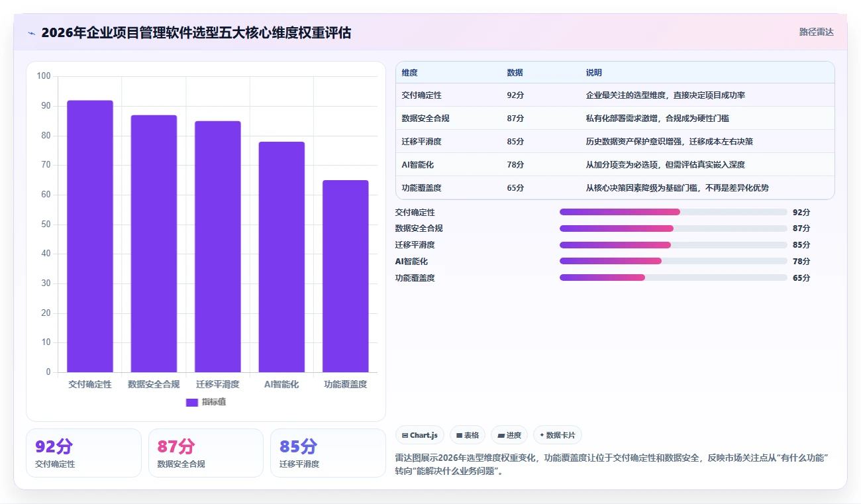
Task: Click the lightning icon beside the title
Action: [x=31, y=33]
